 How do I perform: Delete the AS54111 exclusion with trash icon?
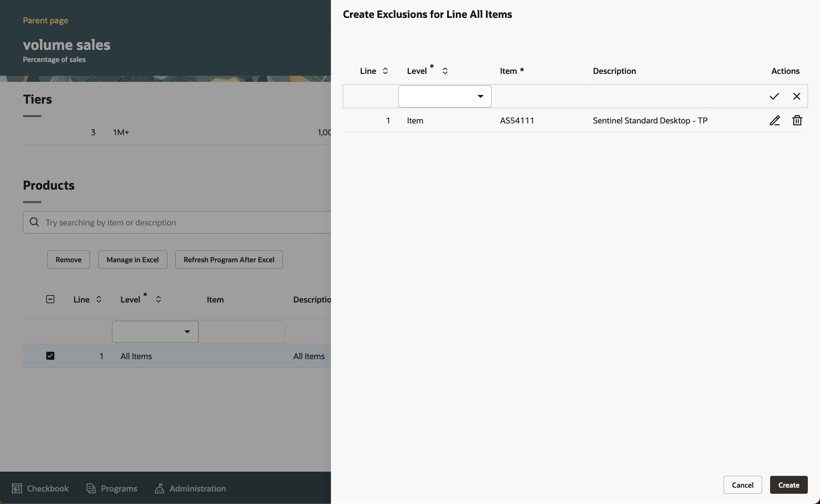pyautogui.click(x=797, y=120)
